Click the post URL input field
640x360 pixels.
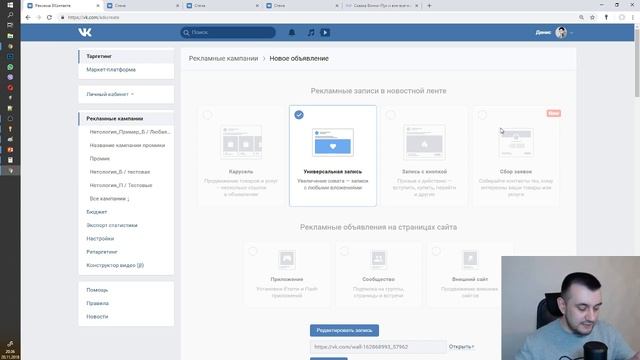(x=378, y=347)
